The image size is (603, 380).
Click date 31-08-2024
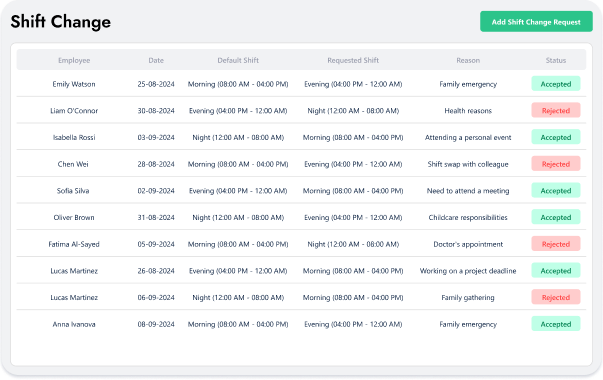pyautogui.click(x=156, y=217)
